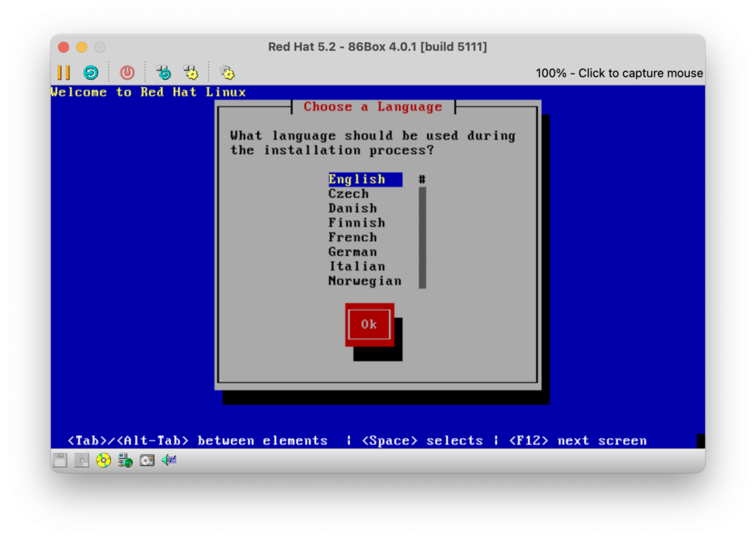This screenshot has height=540, width=756.
Task: Send Ctrl+Alt+Esc via toolbar icon
Action: pyautogui.click(x=191, y=73)
